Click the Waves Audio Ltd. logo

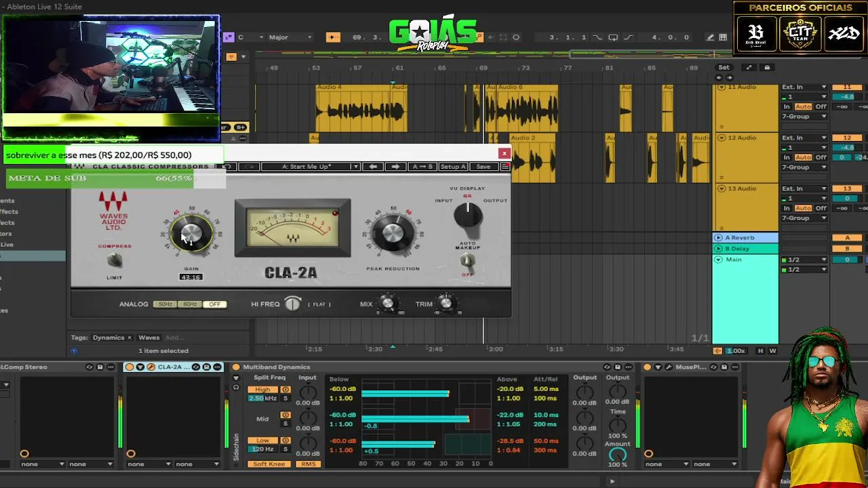(113, 211)
